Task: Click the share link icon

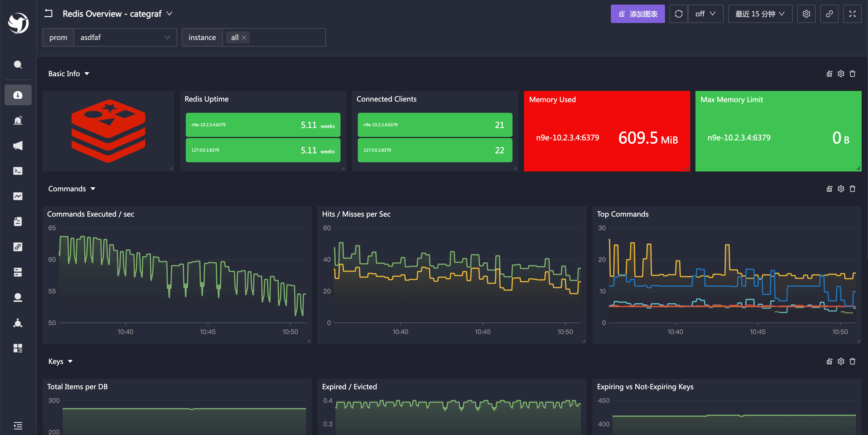Action: (x=829, y=14)
